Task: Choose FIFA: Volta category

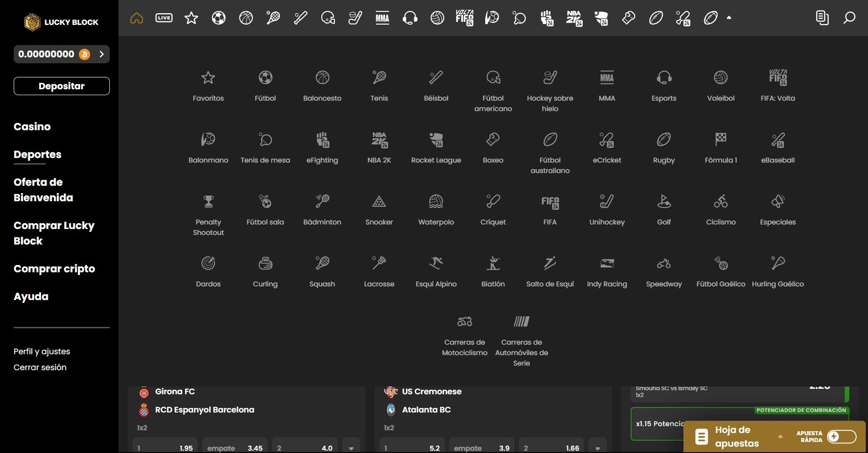Action: click(x=778, y=86)
